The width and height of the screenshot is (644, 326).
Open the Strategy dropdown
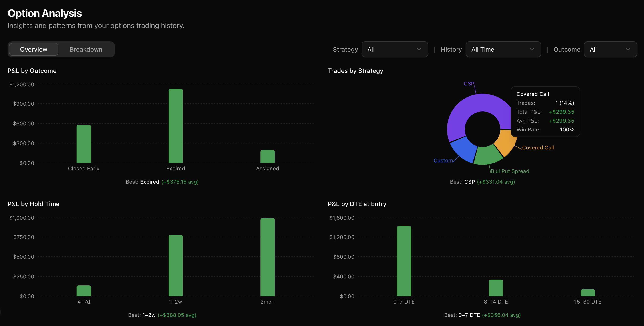pos(394,50)
